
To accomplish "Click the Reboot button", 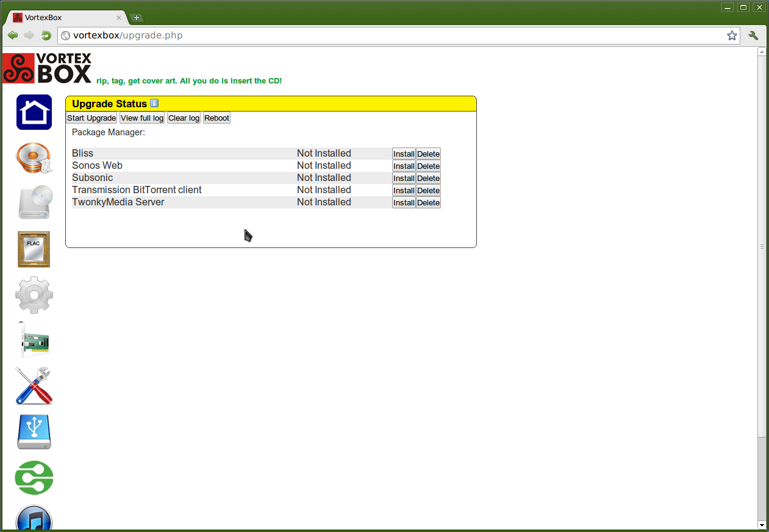I will [216, 118].
